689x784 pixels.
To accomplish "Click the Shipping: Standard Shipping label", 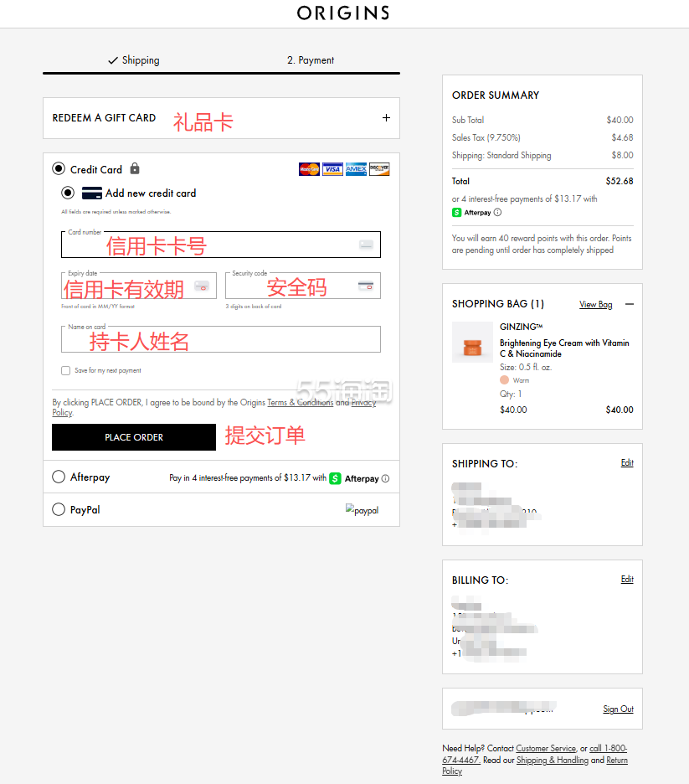I will [501, 156].
